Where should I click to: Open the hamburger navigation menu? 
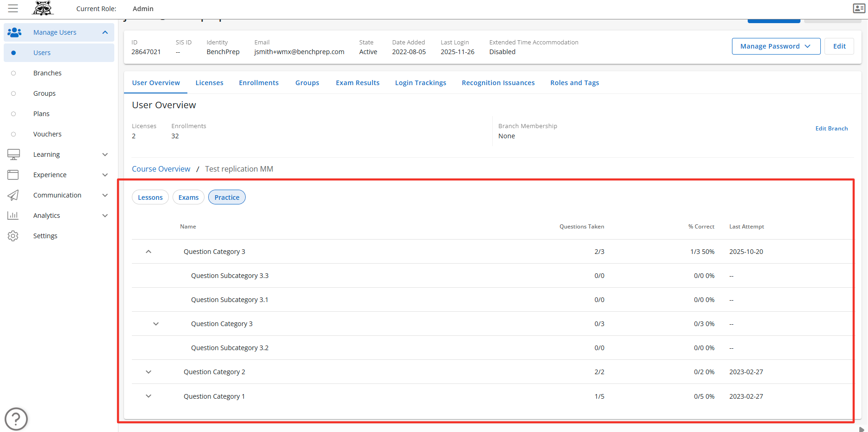point(13,8)
